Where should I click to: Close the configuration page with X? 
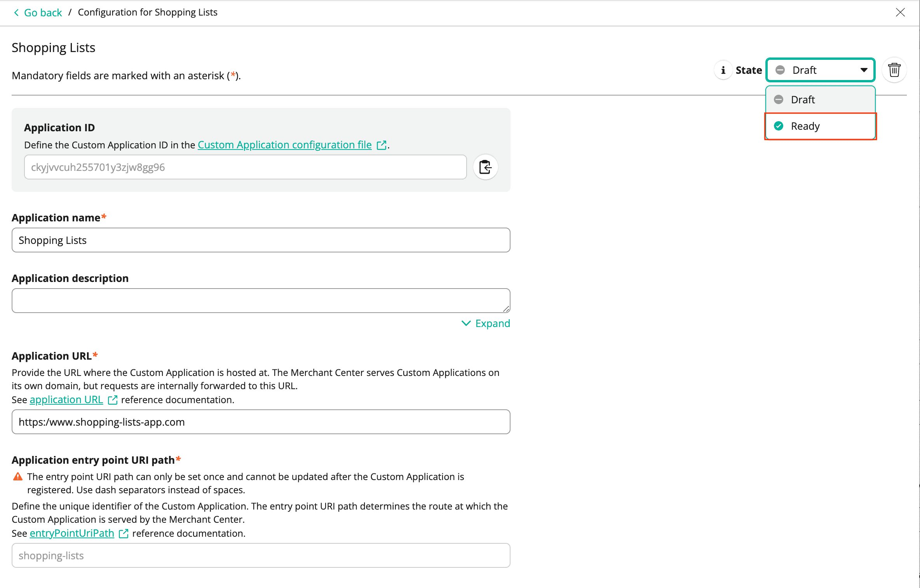[x=900, y=12]
